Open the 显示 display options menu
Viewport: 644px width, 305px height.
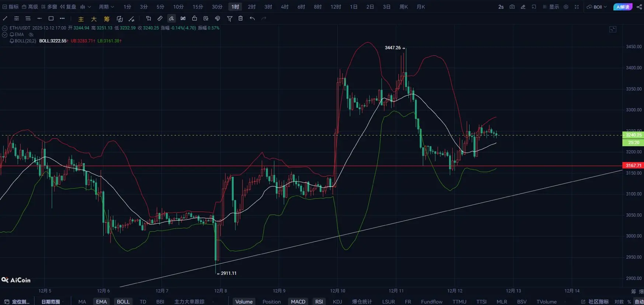[x=551, y=7]
